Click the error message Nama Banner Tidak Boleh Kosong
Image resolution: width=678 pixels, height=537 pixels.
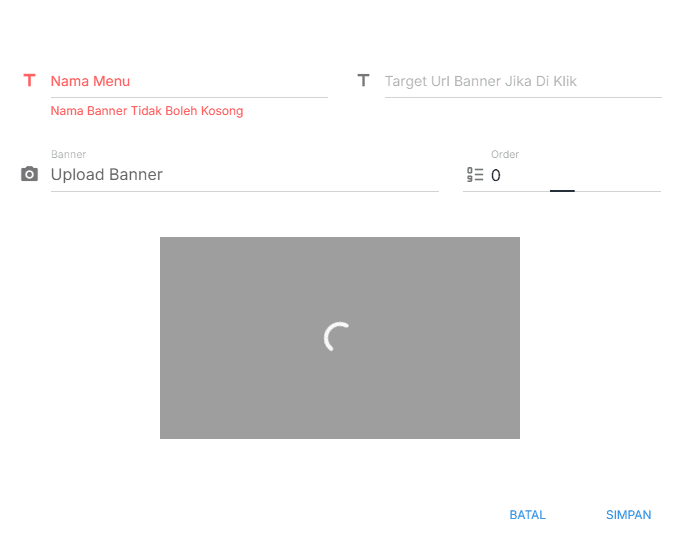[147, 111]
